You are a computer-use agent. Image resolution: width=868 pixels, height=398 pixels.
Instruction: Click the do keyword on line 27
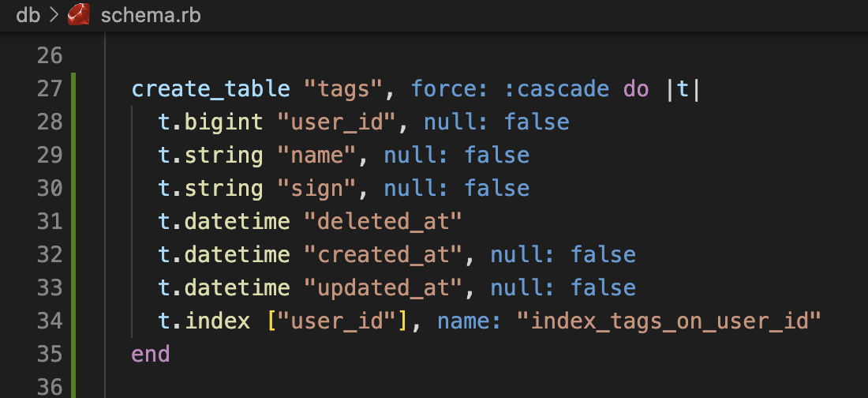tap(636, 88)
